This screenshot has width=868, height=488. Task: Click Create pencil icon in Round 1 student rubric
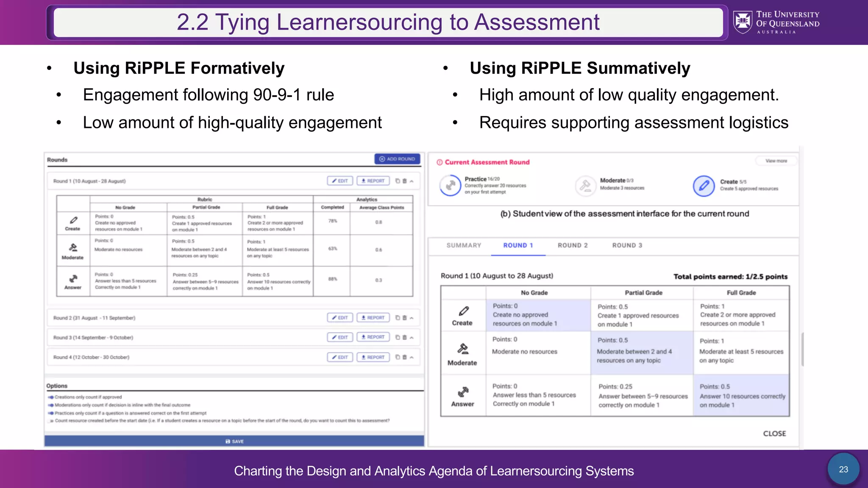pos(463,311)
